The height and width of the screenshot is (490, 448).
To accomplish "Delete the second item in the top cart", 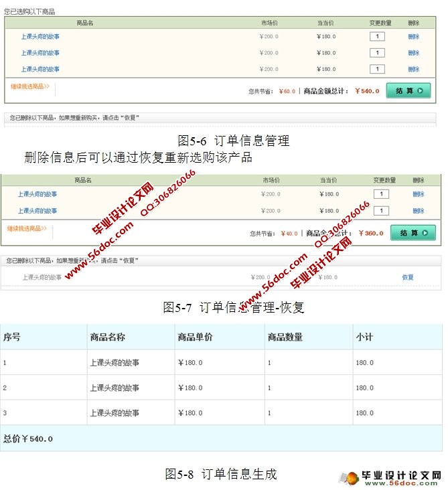I will (413, 53).
